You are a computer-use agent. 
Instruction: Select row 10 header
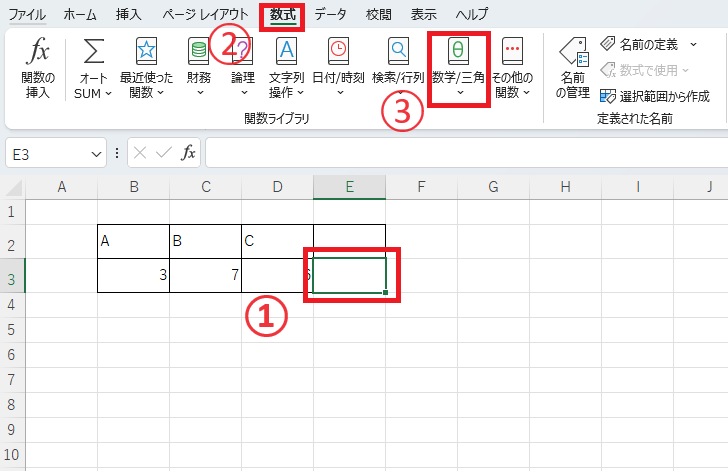(x=12, y=454)
